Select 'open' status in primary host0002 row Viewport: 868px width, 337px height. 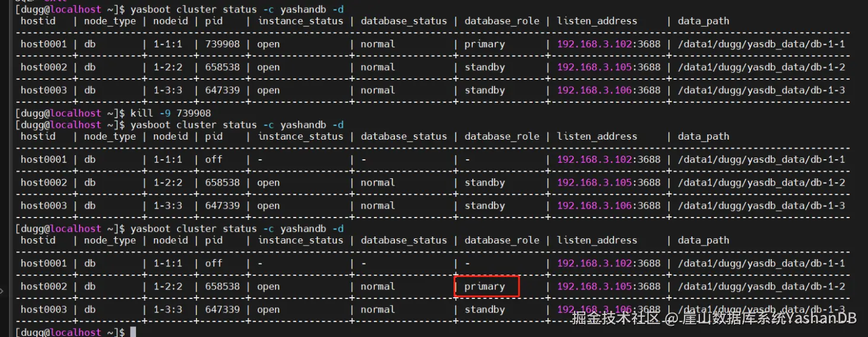(x=268, y=286)
